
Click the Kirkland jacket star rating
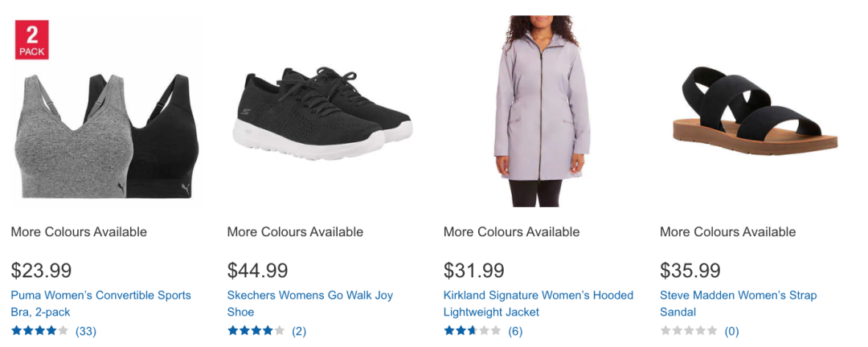472,330
